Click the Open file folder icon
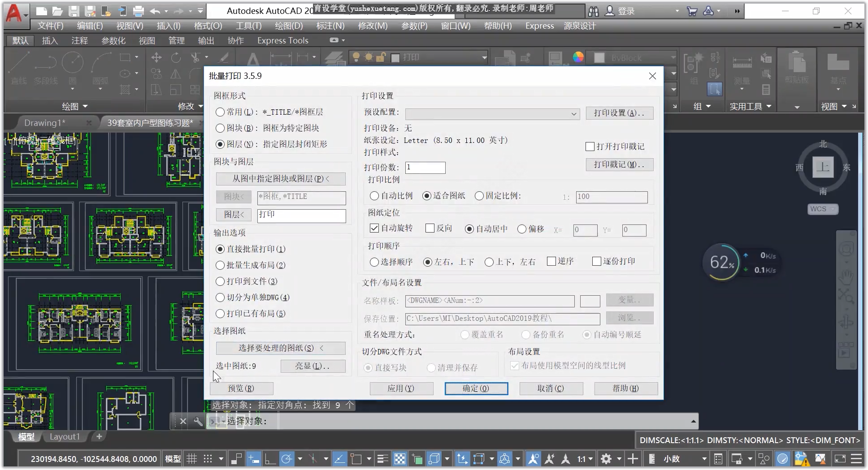 pyautogui.click(x=57, y=11)
